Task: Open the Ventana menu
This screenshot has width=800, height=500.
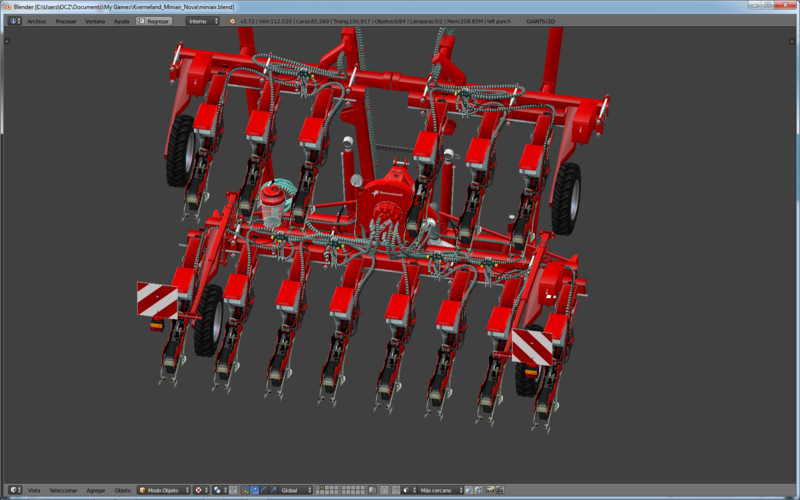Action: [95, 20]
